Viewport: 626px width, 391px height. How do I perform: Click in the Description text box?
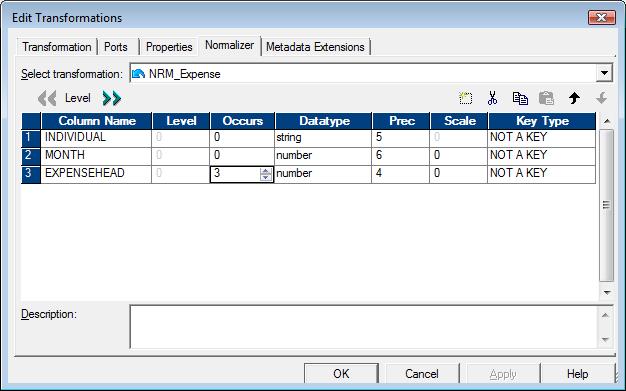tap(363, 327)
